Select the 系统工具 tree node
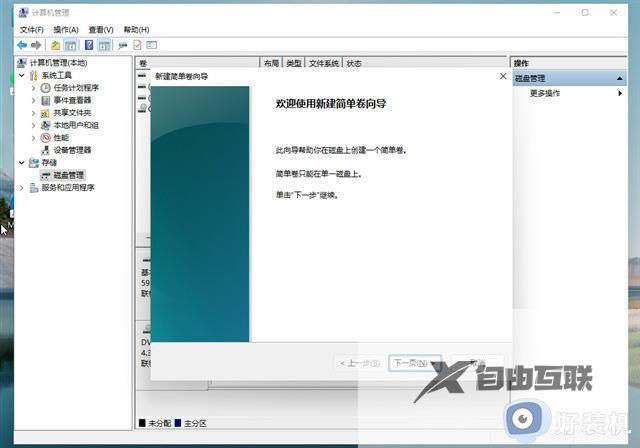 tap(56, 75)
